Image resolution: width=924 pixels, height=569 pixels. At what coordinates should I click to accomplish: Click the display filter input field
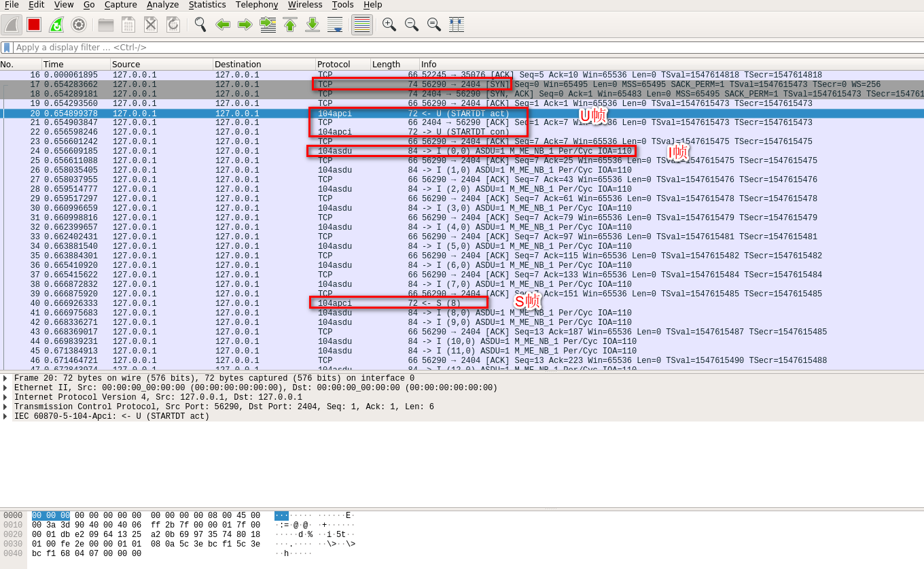click(x=467, y=48)
